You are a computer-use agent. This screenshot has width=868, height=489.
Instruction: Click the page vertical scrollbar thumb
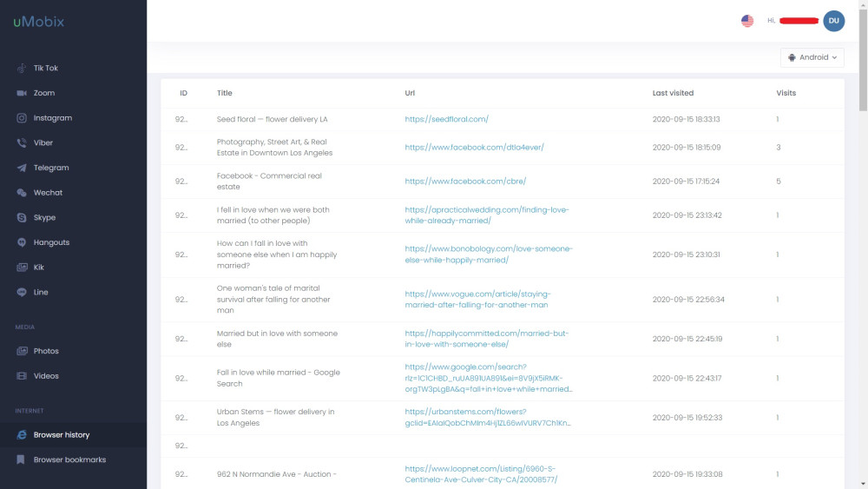[x=863, y=59]
